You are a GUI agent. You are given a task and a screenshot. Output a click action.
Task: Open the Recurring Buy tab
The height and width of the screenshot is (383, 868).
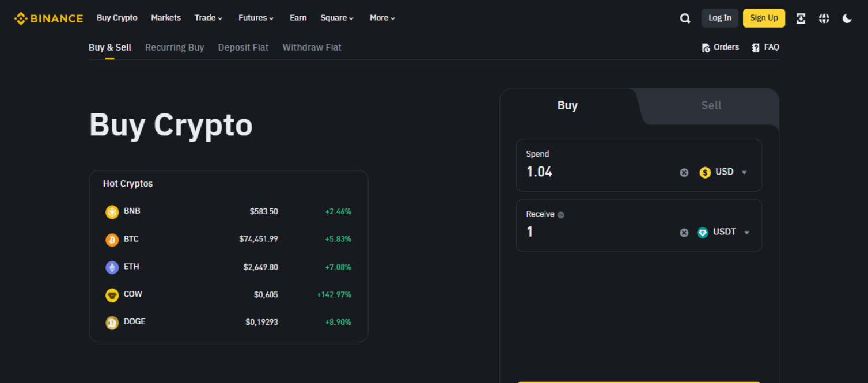(x=174, y=47)
